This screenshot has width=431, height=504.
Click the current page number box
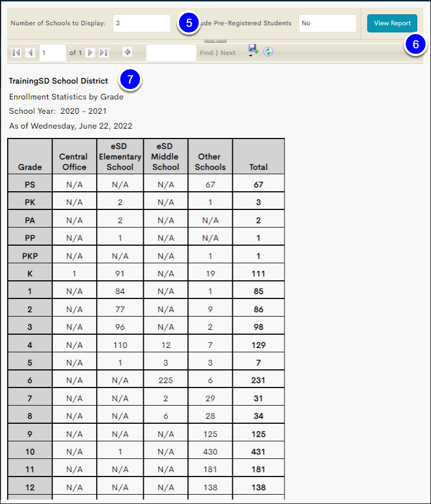point(53,53)
